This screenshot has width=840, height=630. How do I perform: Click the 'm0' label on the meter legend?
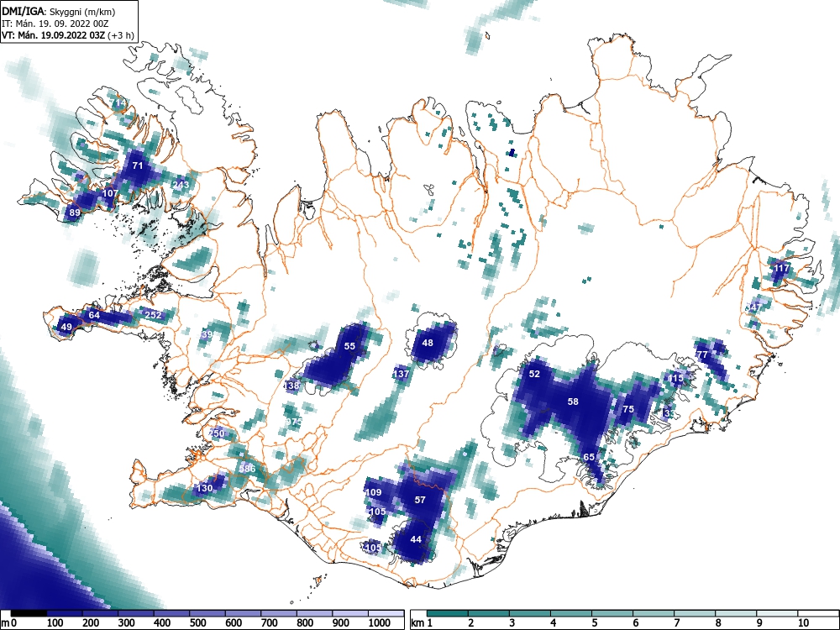(x=9, y=623)
